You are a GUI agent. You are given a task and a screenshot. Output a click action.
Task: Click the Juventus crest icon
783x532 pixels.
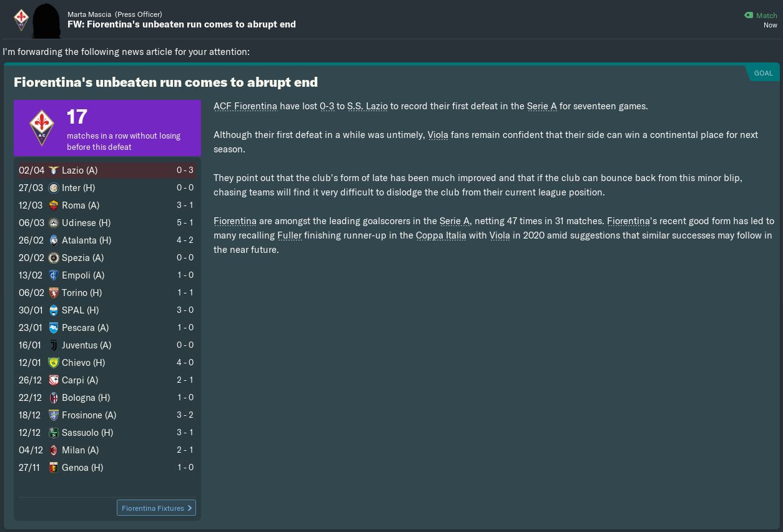click(54, 345)
